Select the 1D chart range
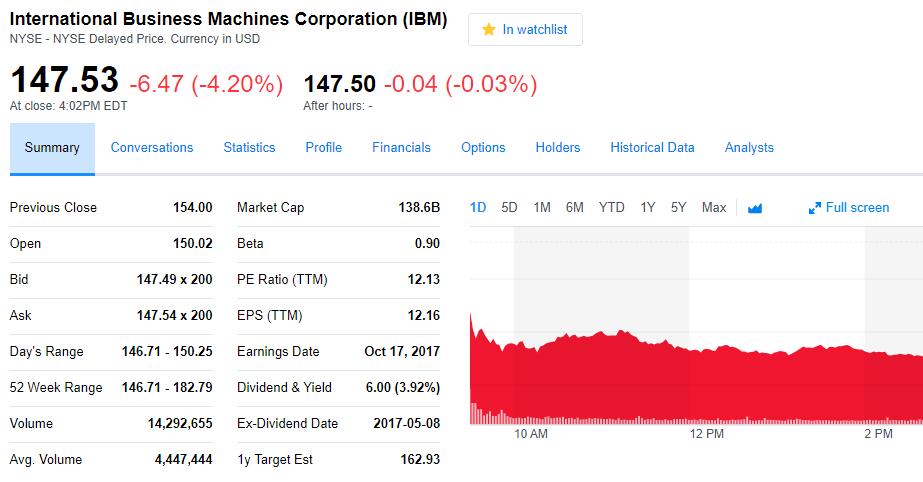Image resolution: width=923 pixels, height=482 pixels. click(x=478, y=208)
